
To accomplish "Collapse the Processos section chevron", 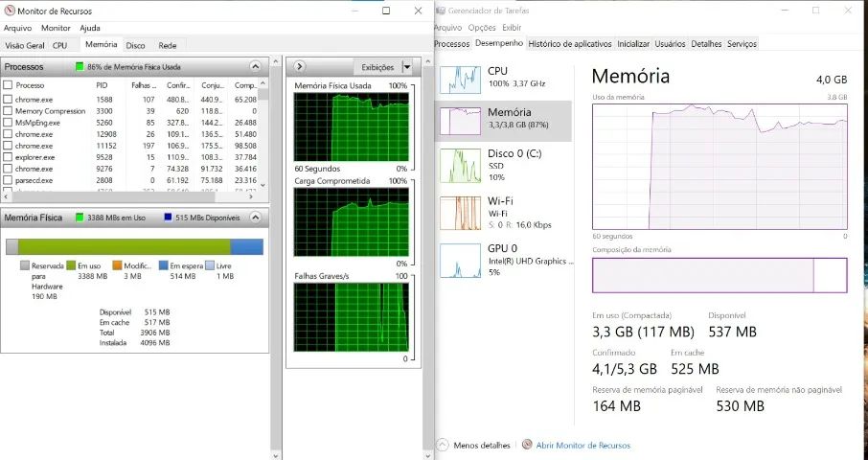I will [x=255, y=66].
